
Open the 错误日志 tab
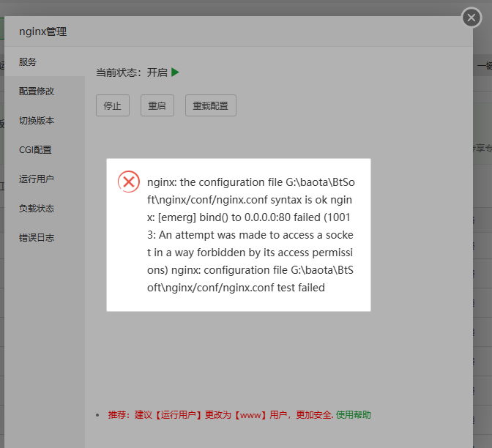point(45,237)
